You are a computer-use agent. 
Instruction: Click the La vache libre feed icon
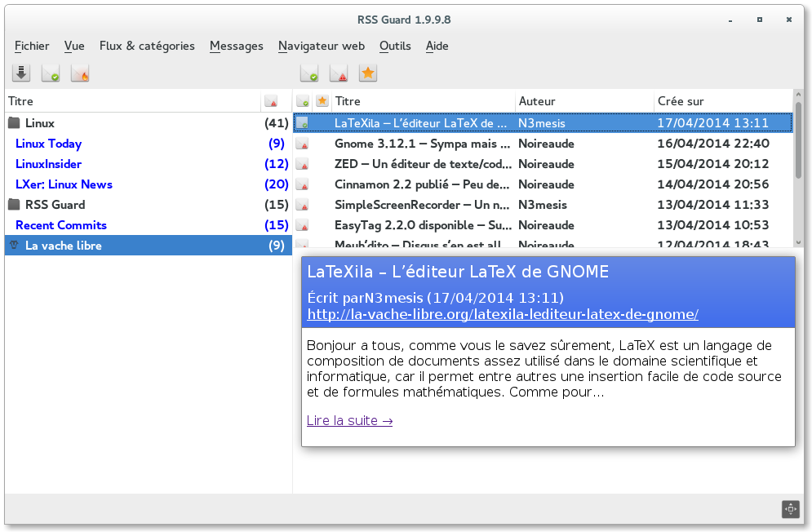tap(15, 245)
